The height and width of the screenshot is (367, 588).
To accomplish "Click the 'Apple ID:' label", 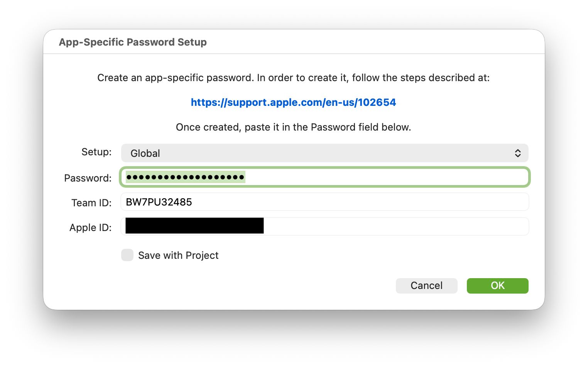I will click(x=90, y=228).
